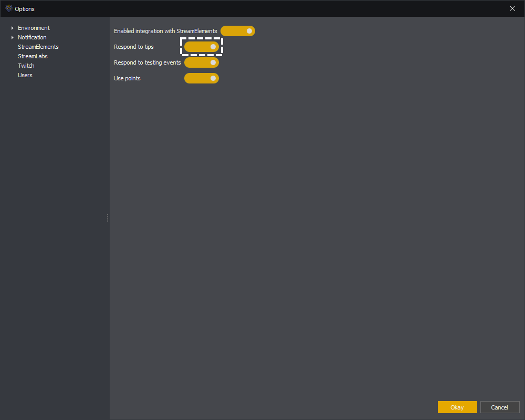The width and height of the screenshot is (525, 420).
Task: Open the StreamLabs settings page
Action: pos(33,56)
